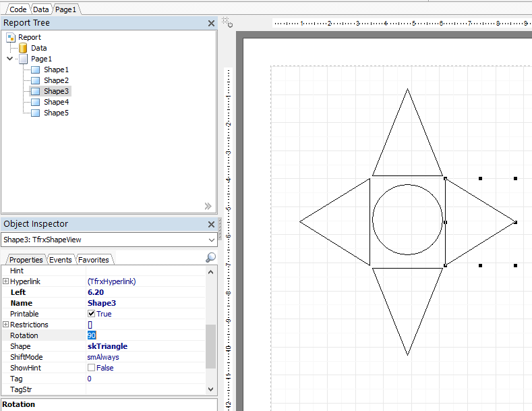Viewport: 532px width, 411px height.
Task: Select the Report root icon in tree
Action: (11, 37)
